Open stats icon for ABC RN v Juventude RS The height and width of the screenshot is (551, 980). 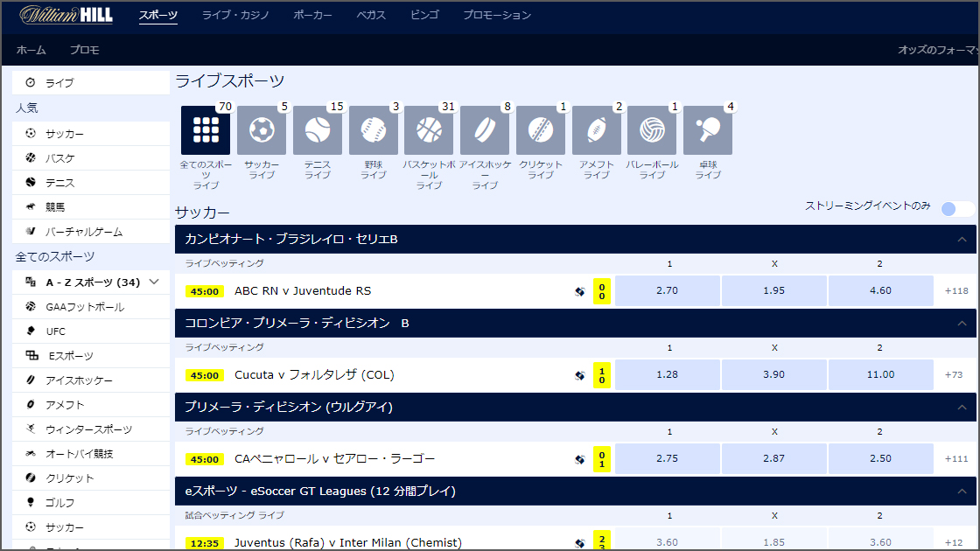click(x=580, y=291)
